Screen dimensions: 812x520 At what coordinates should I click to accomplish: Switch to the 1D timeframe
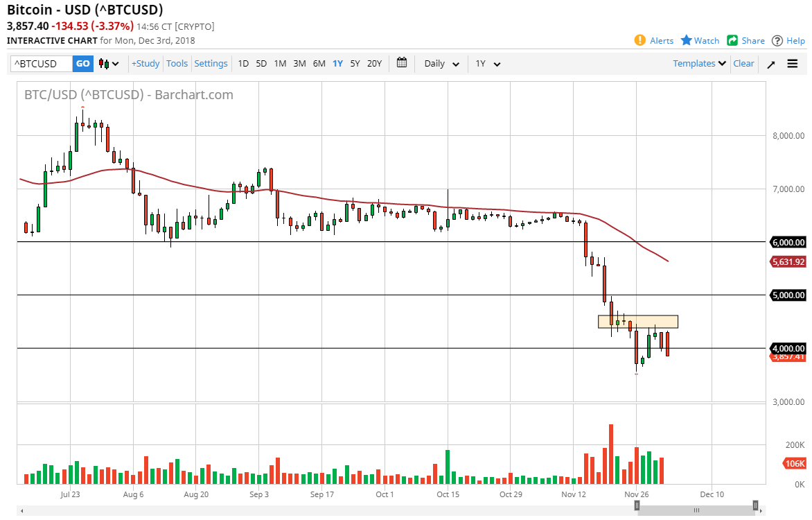pyautogui.click(x=243, y=63)
